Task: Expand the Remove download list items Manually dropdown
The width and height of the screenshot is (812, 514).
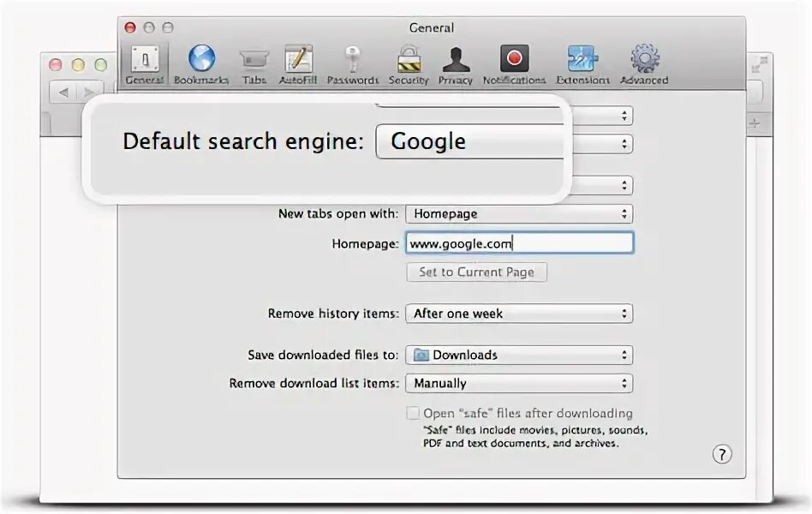Action: [519, 384]
